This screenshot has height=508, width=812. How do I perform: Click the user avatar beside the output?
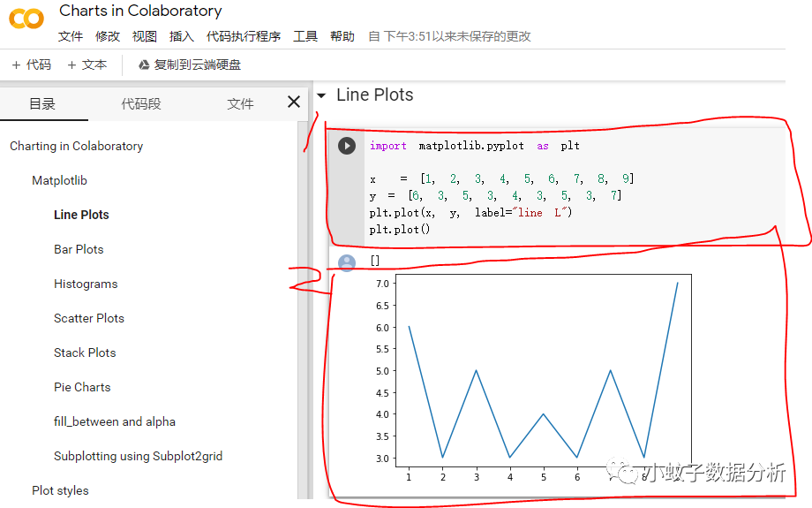pos(347,262)
